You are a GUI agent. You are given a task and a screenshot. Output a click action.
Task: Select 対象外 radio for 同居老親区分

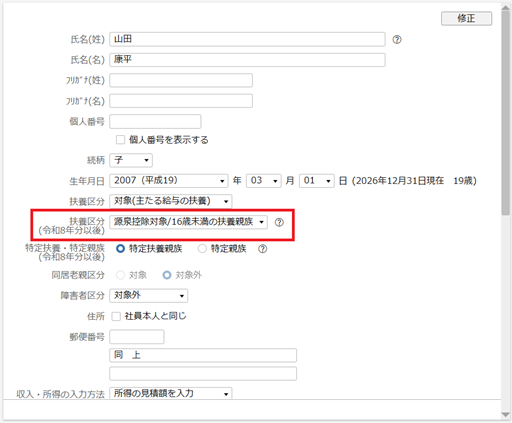coord(167,275)
